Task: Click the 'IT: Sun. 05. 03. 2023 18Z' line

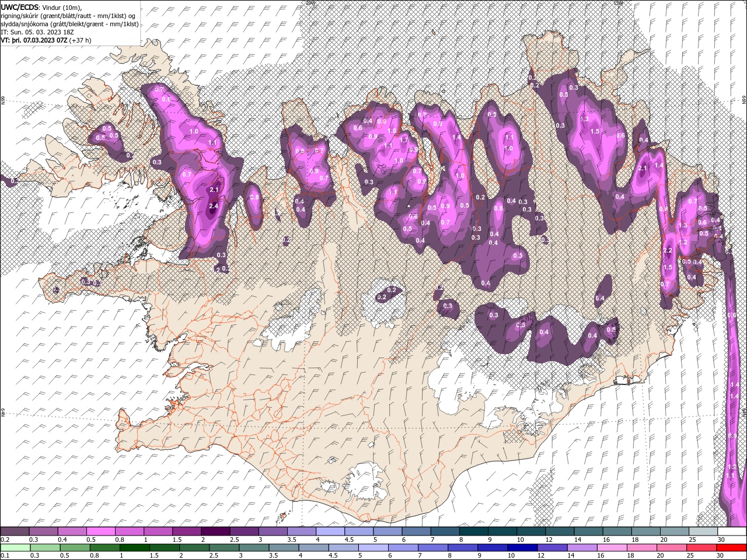Action: coord(39,32)
